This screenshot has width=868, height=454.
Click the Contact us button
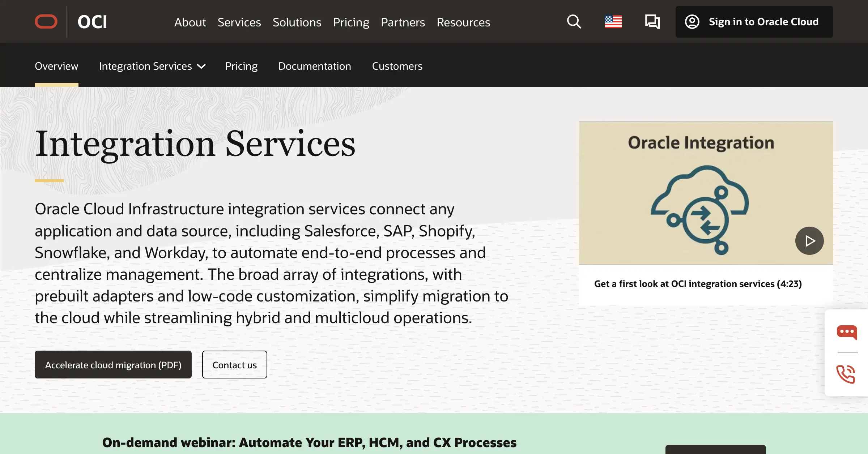click(x=234, y=365)
